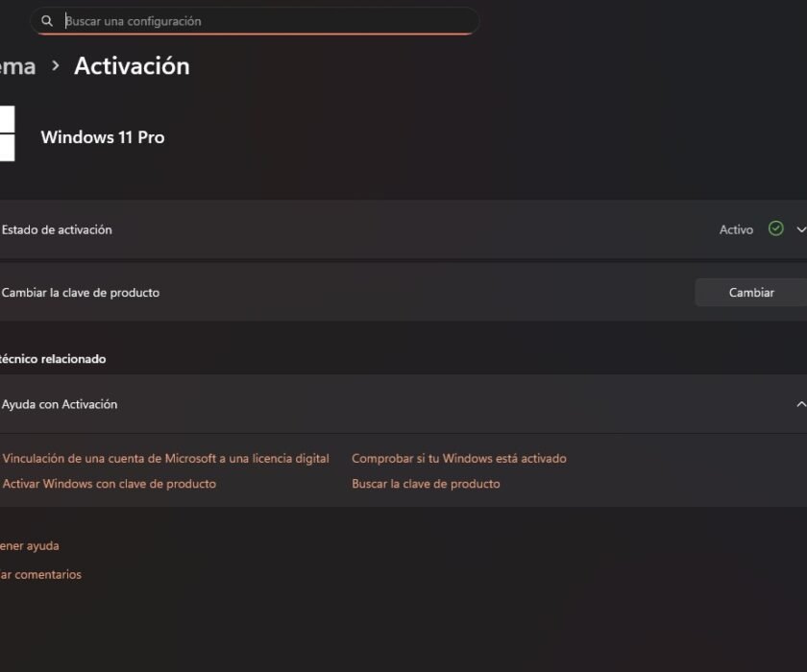Click the chevron arrow in the Ayuda con Activación header
Viewport: 807px width, 672px height.
[x=801, y=403]
